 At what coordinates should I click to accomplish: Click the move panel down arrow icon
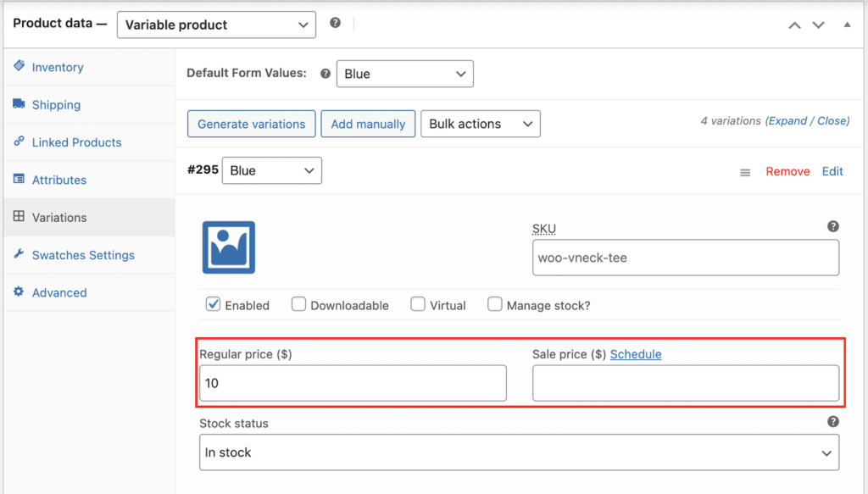click(818, 25)
